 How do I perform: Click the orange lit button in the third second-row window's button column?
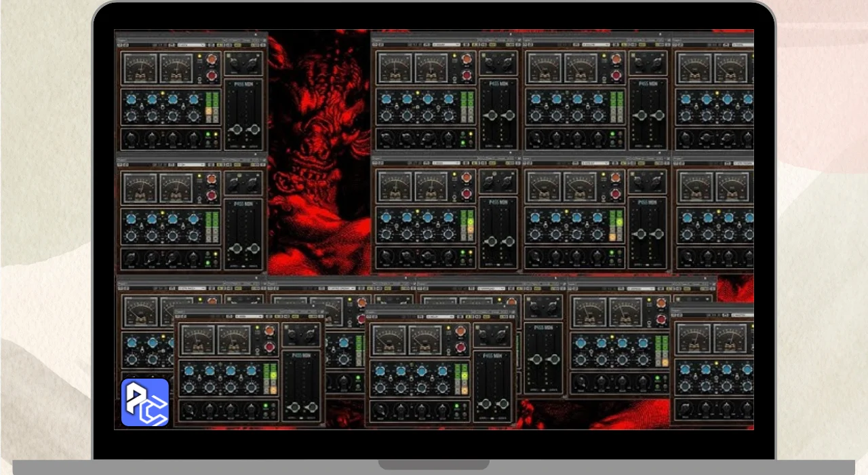pyautogui.click(x=612, y=237)
